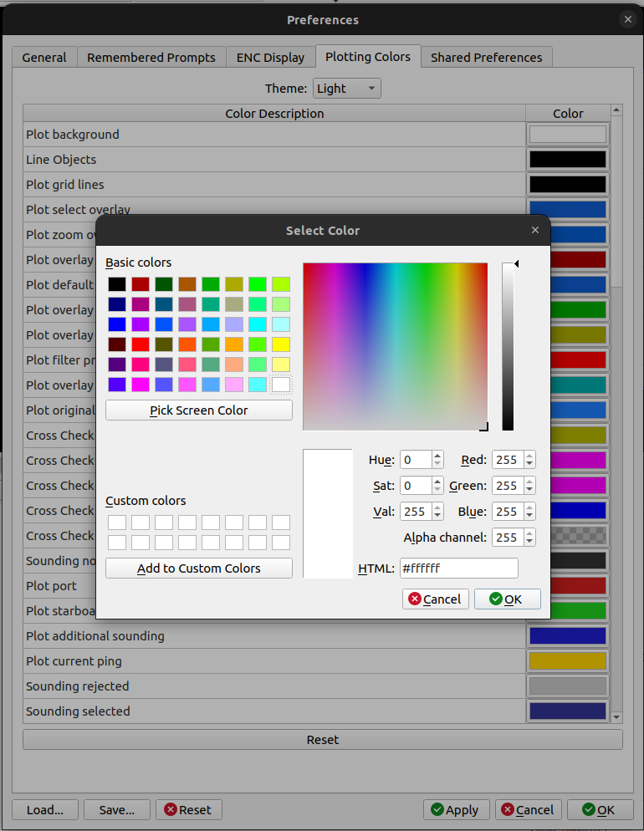Increase the Hue value with up arrow
The height and width of the screenshot is (831, 644).
click(x=437, y=456)
